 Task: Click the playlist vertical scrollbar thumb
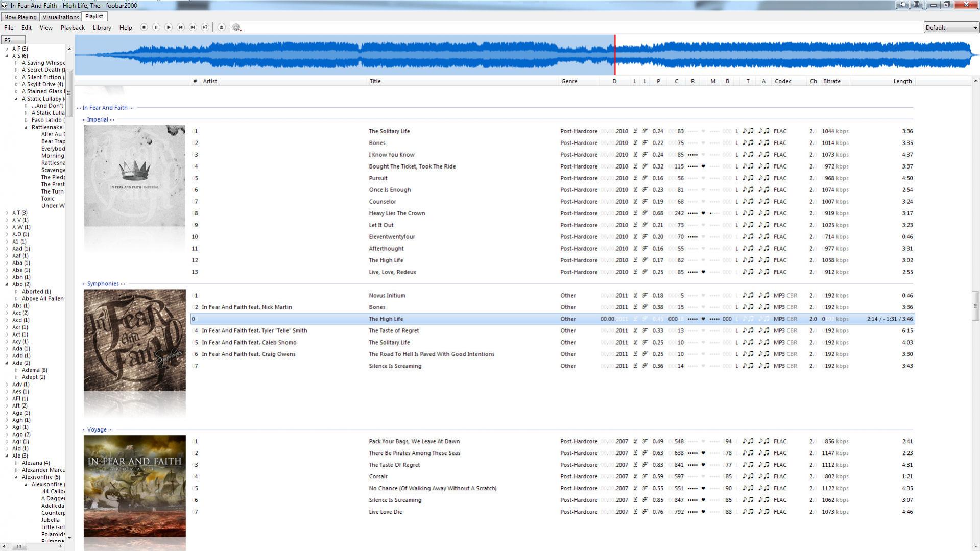click(975, 306)
